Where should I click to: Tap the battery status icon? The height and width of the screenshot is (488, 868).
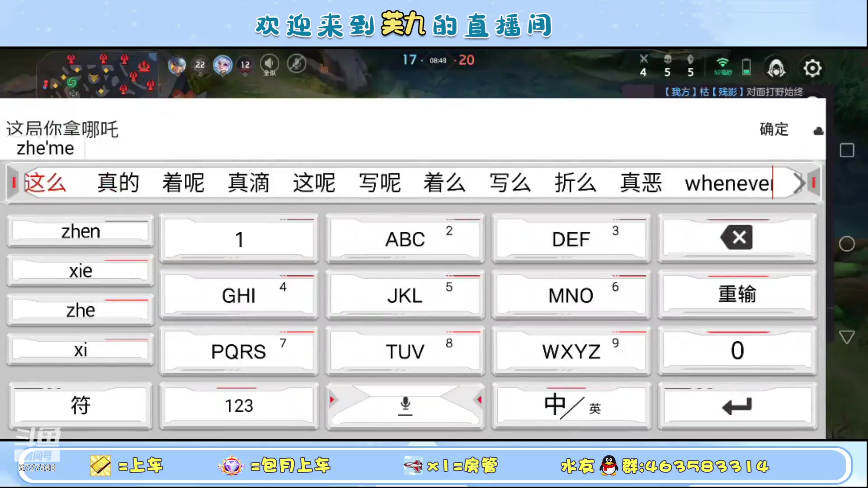click(x=746, y=67)
